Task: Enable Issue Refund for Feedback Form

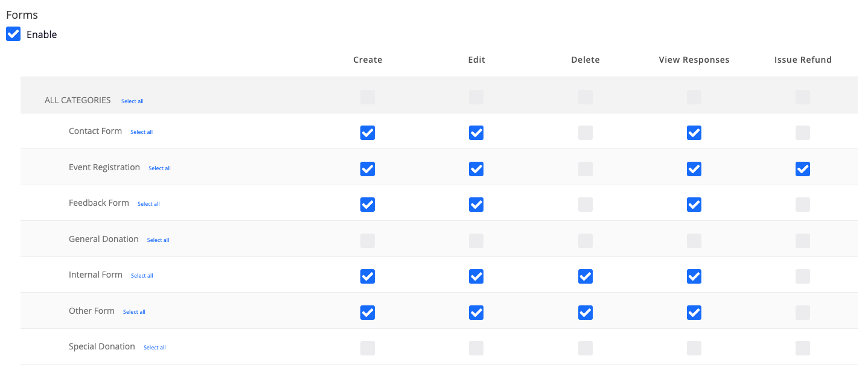Action: [x=802, y=205]
